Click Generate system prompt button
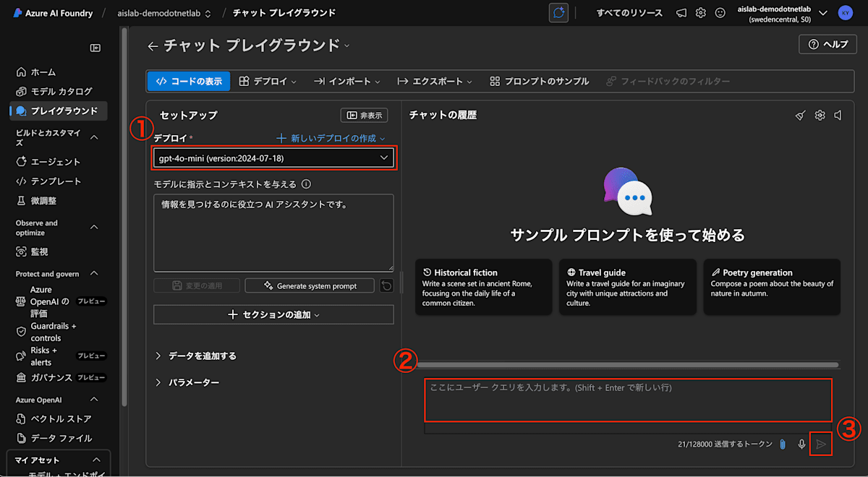This screenshot has width=868, height=477. point(310,285)
